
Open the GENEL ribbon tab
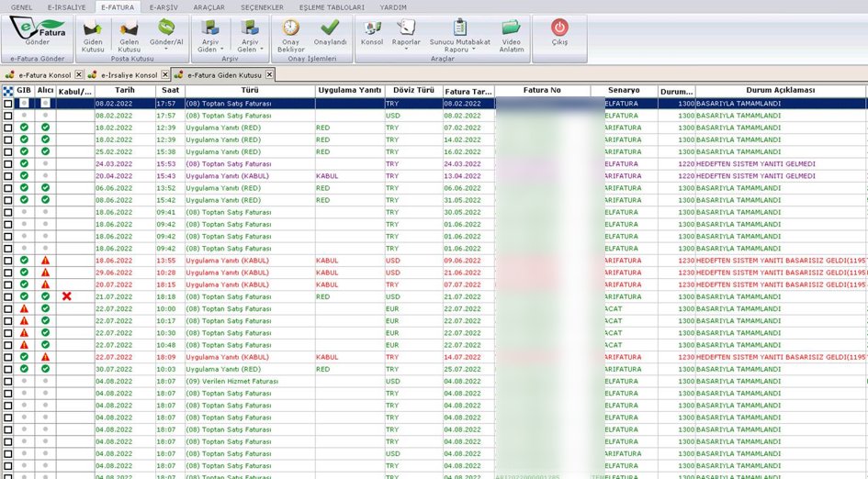(x=22, y=7)
